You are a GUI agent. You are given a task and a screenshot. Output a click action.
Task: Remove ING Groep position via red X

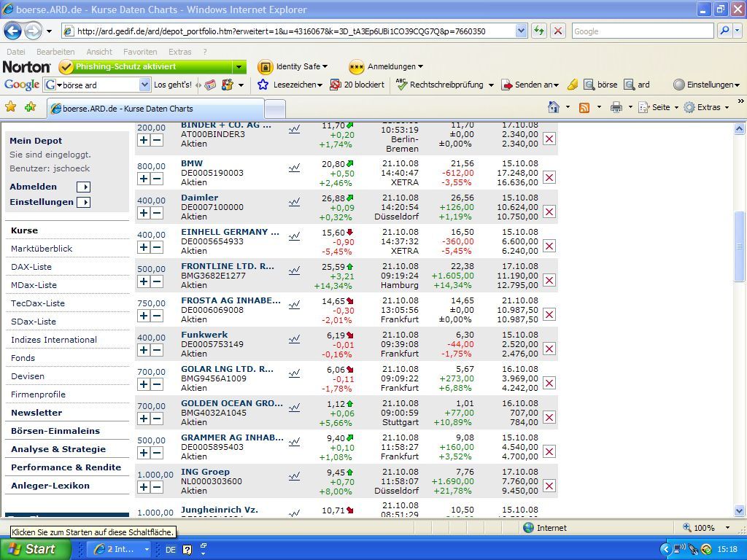click(x=549, y=486)
